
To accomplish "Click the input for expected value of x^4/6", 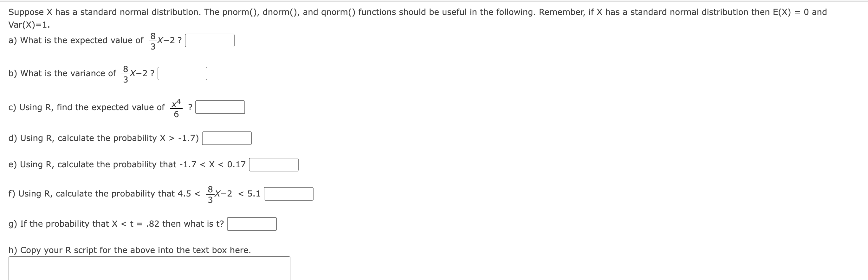I will tap(220, 107).
